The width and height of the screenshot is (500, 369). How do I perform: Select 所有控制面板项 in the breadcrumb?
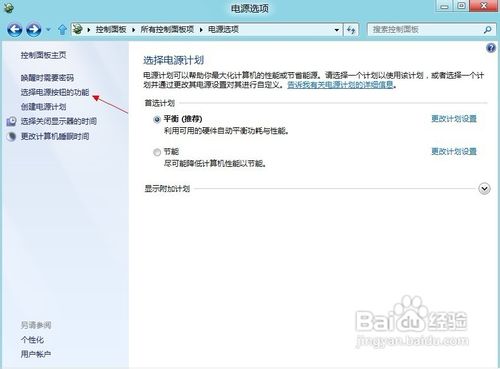coord(167,29)
